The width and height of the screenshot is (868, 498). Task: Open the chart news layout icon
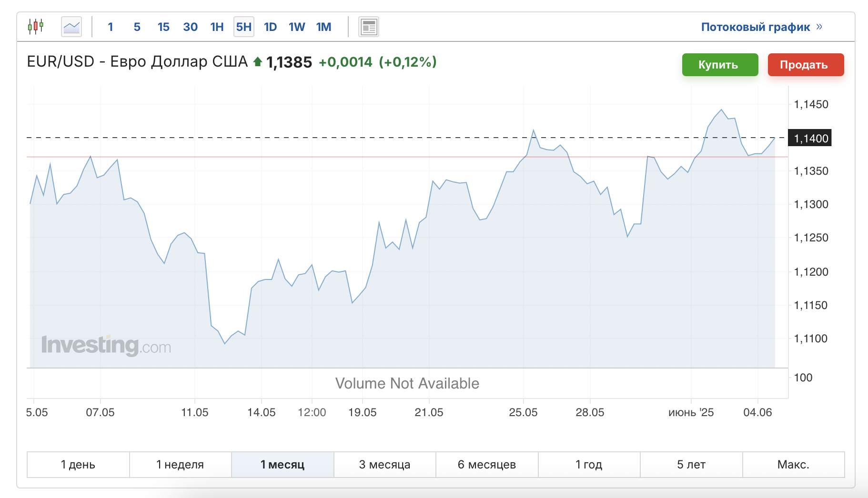click(x=369, y=27)
